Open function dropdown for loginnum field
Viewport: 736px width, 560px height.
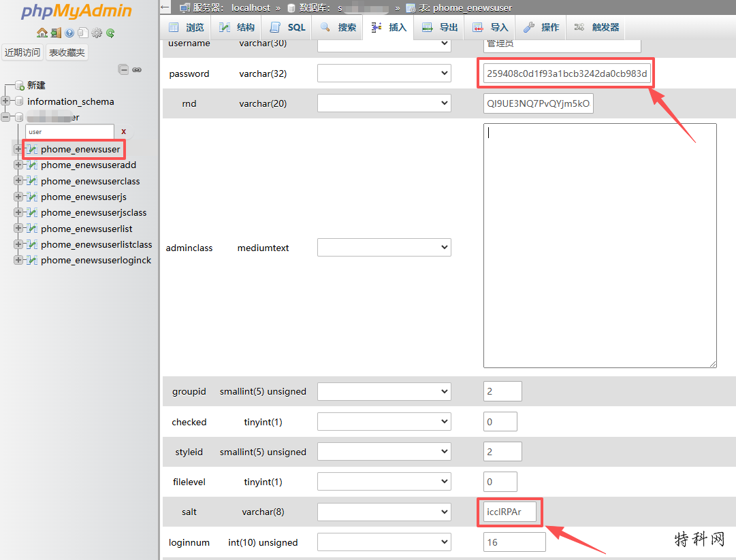pos(384,542)
